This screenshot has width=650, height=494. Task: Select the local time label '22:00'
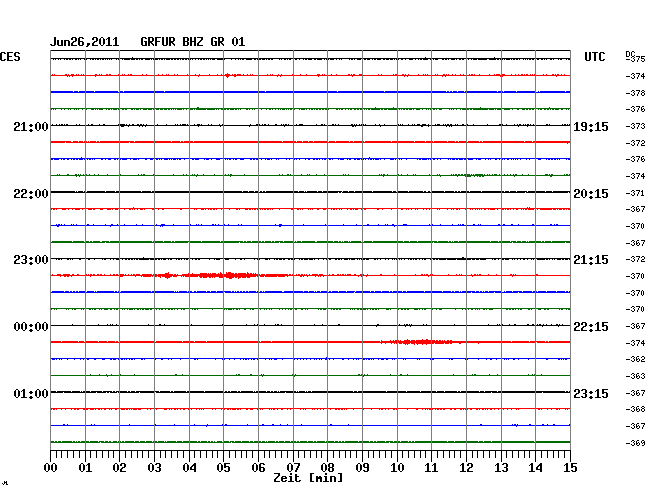(31, 194)
